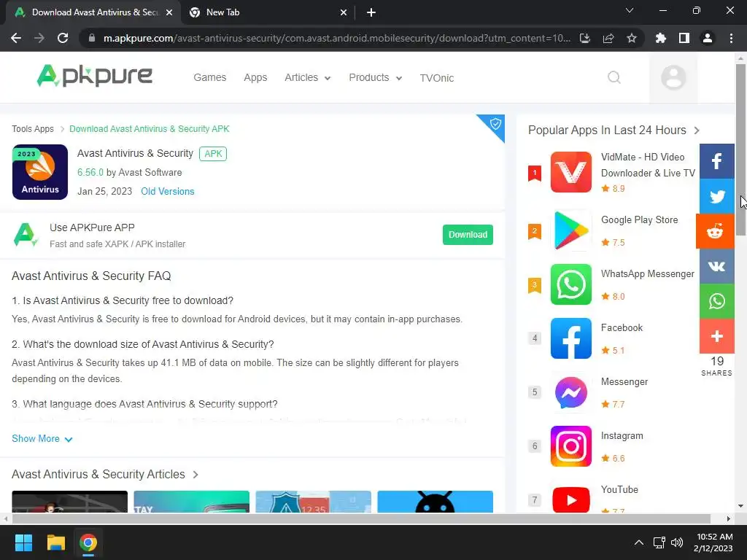
Task: Open Avast Antivirus & Security Articles arrow
Action: point(196,475)
